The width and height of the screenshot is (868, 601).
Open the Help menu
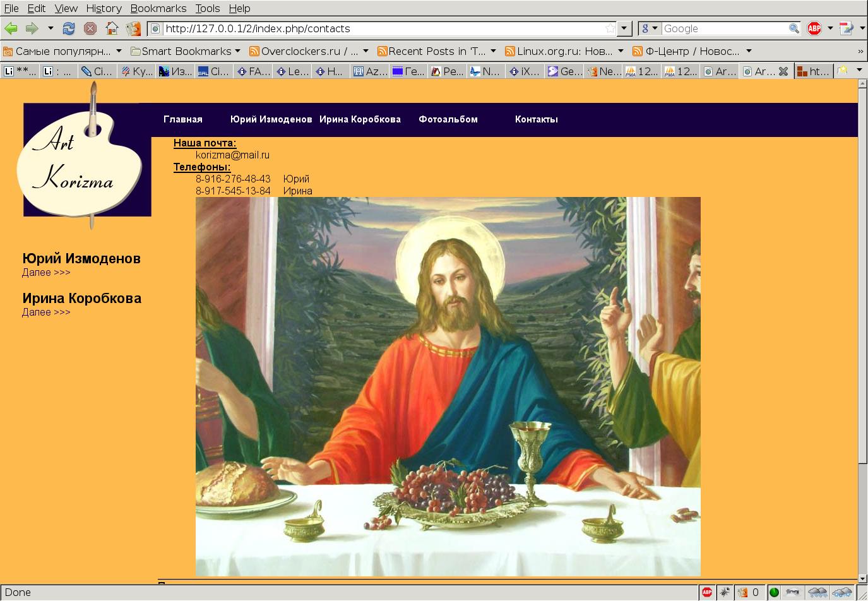pyautogui.click(x=239, y=8)
